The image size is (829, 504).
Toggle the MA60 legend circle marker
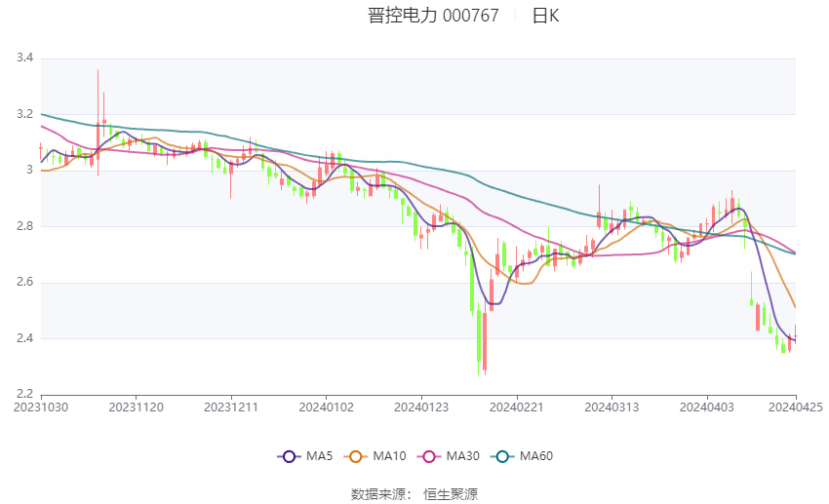[x=502, y=456]
